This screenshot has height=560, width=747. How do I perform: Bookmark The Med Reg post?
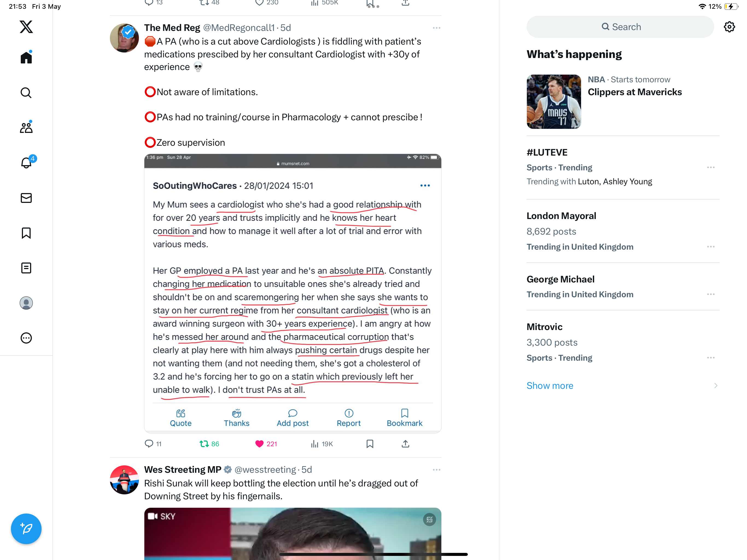coord(370,444)
